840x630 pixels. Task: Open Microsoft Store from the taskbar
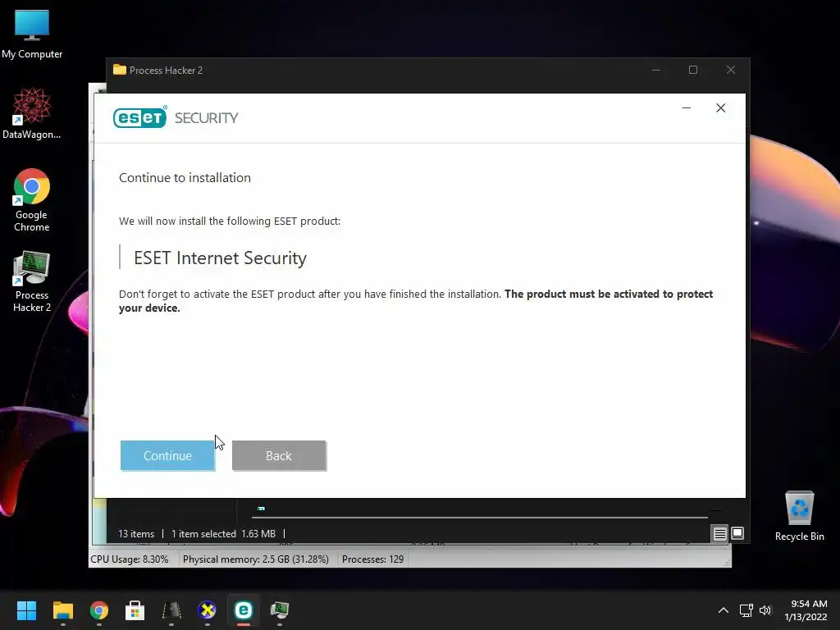coord(135,610)
